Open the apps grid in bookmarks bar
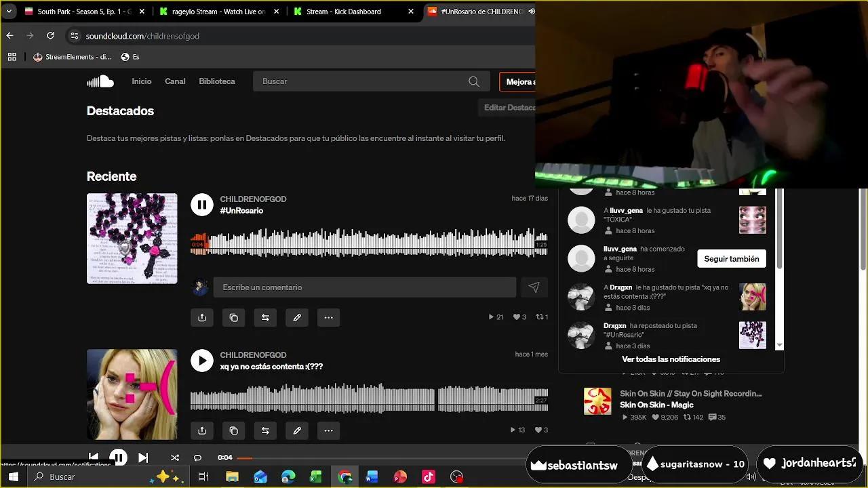The height and width of the screenshot is (488, 868). tap(12, 57)
